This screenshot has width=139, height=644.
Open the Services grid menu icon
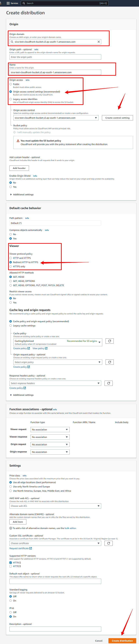8,3
